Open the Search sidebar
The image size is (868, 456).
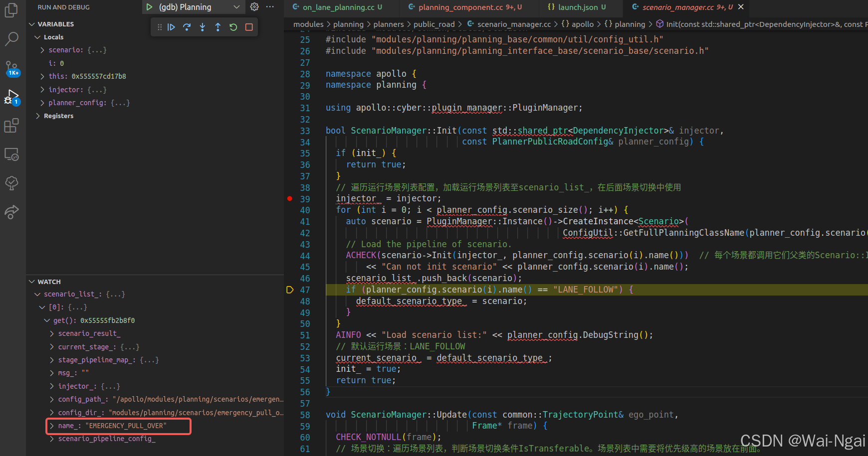tap(11, 39)
